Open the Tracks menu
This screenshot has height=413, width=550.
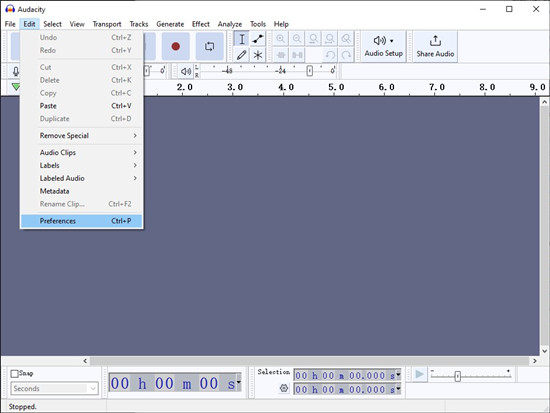point(139,24)
